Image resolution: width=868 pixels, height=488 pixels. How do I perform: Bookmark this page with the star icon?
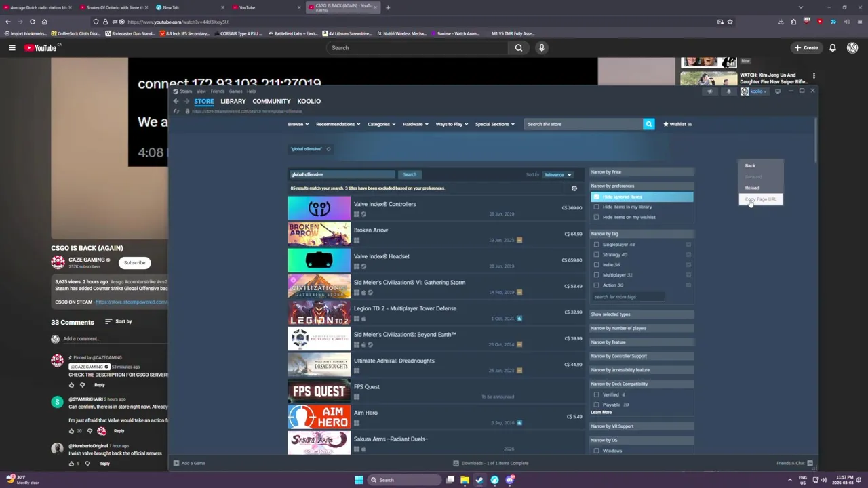tap(730, 22)
